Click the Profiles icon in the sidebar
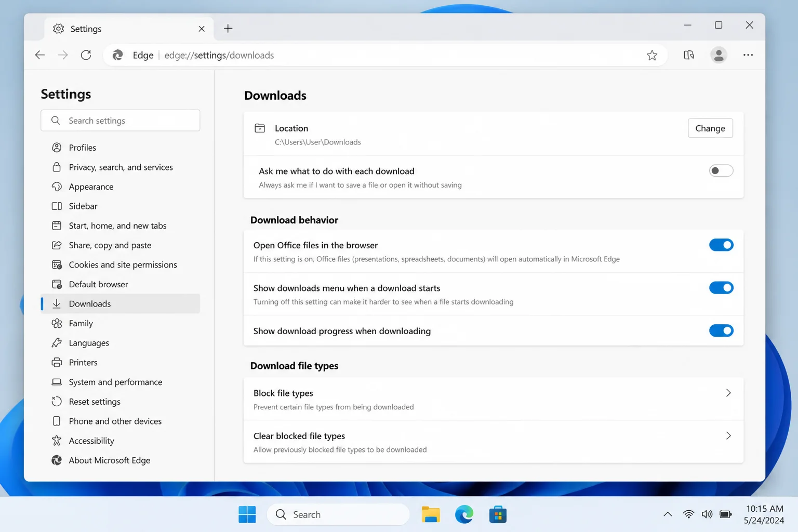 57,148
